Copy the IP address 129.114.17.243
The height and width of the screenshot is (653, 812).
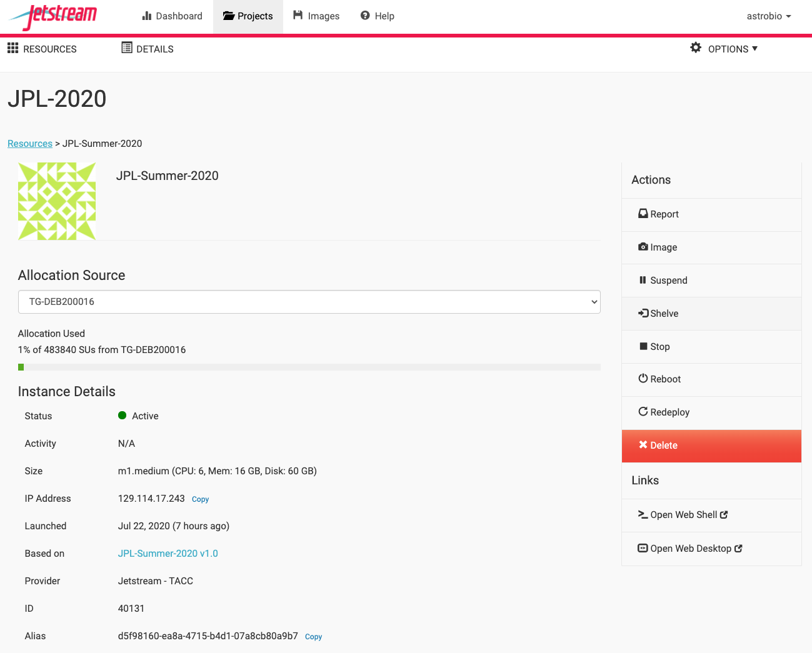pyautogui.click(x=201, y=499)
